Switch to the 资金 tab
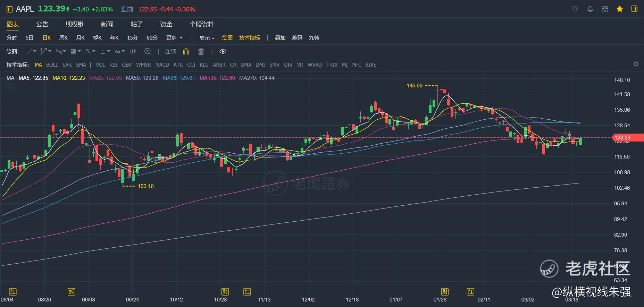This screenshot has width=644, height=307. point(166,24)
